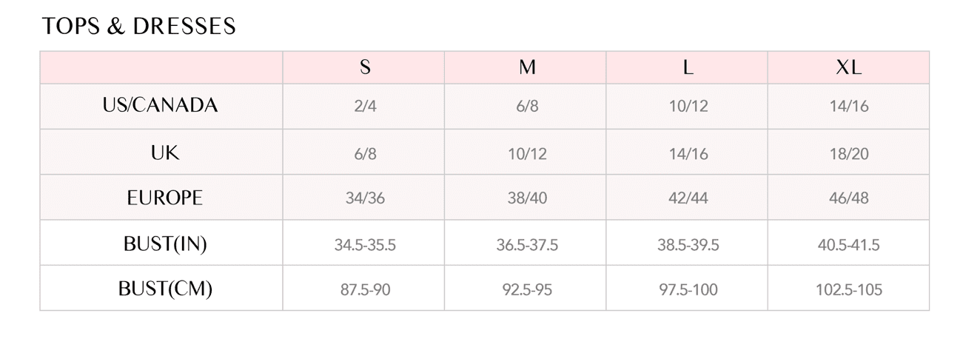The height and width of the screenshot is (339, 980).
Task: Select bust centimeters 97.5-100 cell
Action: 688,289
